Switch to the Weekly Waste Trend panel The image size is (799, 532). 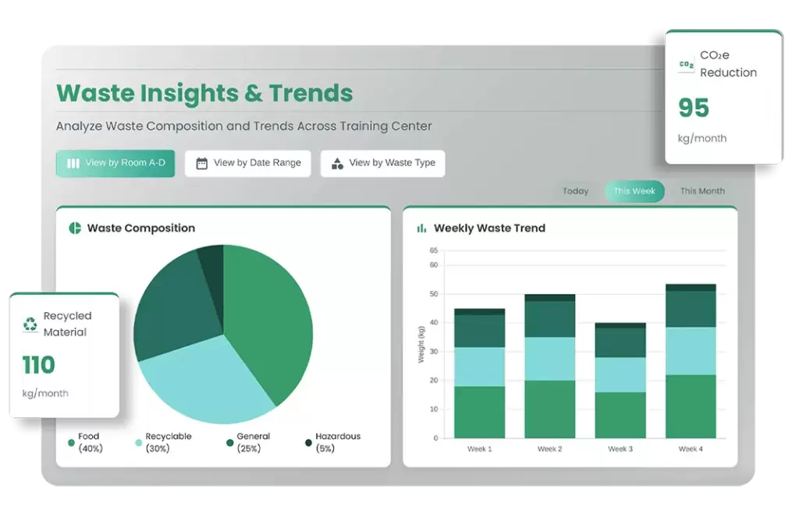coord(570,335)
